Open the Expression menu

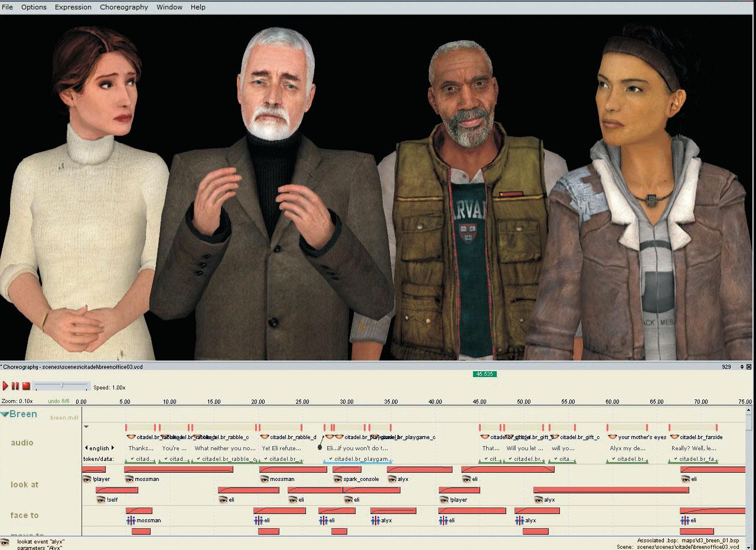pos(73,7)
